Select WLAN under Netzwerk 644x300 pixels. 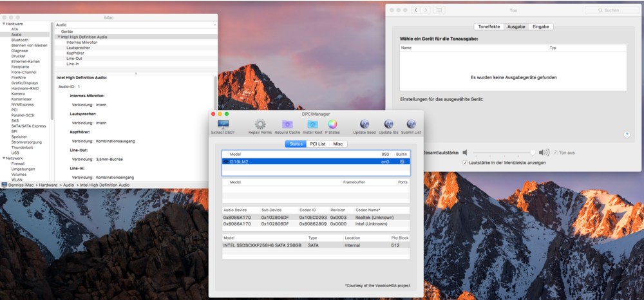(17, 180)
